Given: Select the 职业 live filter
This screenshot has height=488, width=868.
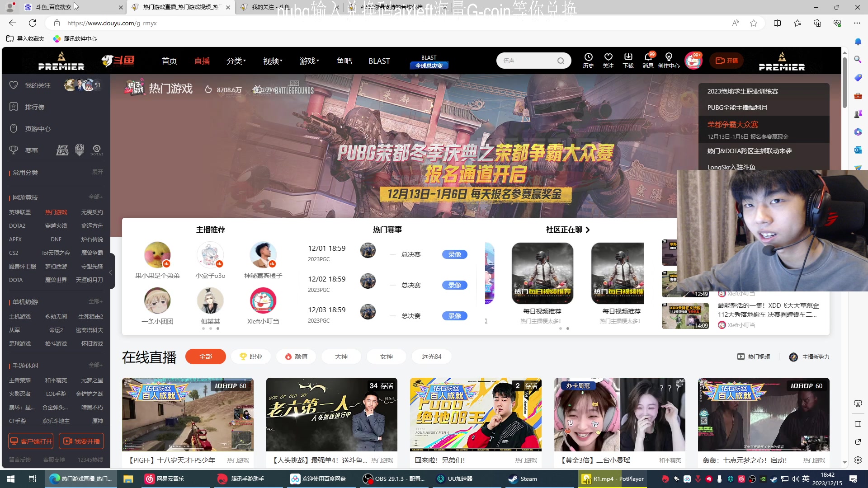Looking at the screenshot, I should click(251, 357).
